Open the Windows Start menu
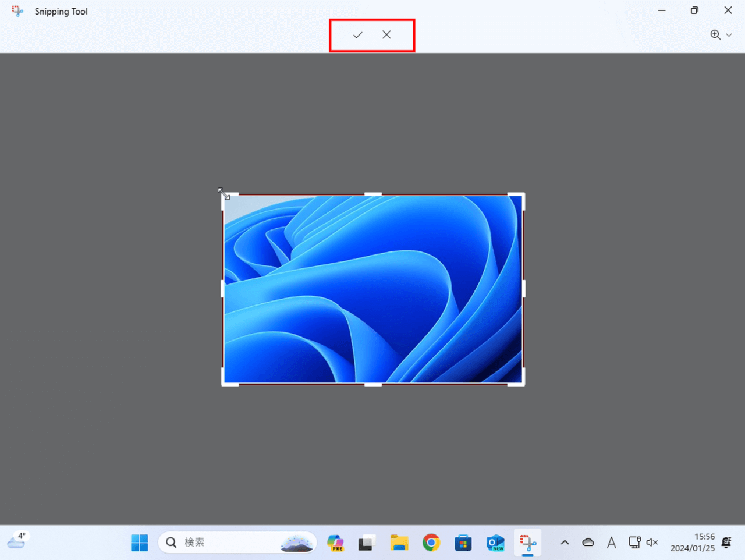The image size is (745, 560). pos(140,543)
